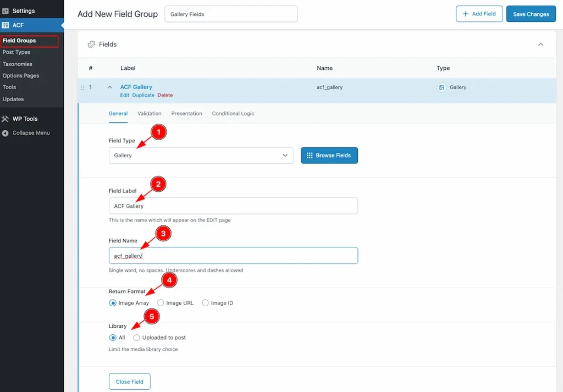Click the Settings sliders icon in sidebar
This screenshot has height=392, width=563.
point(6,11)
